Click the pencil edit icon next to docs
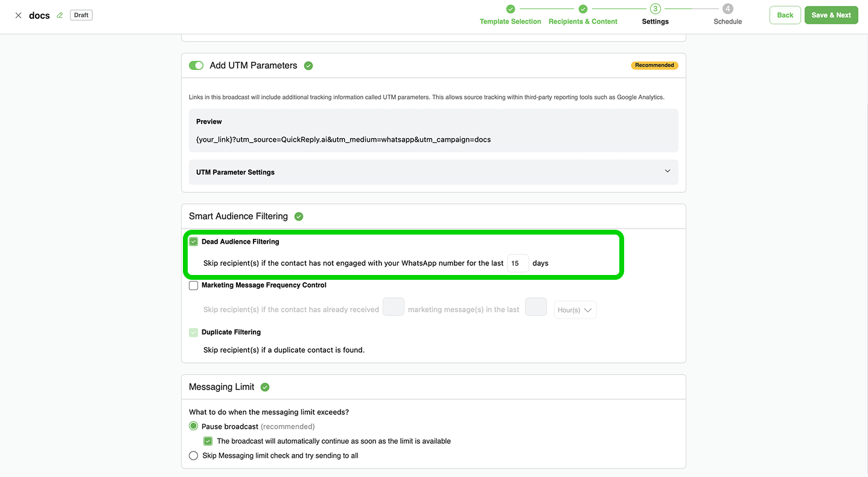The width and height of the screenshot is (868, 477). (x=60, y=16)
